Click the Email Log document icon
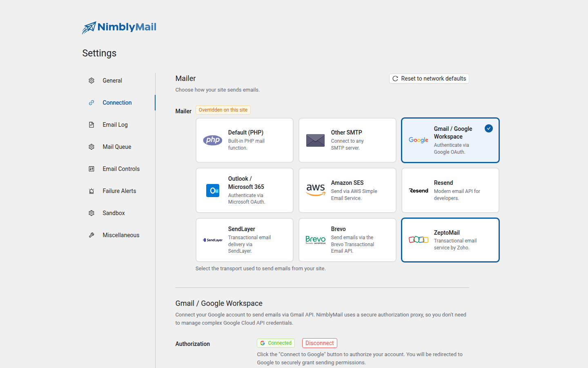Image resolution: width=588 pixels, height=368 pixels. [91, 125]
